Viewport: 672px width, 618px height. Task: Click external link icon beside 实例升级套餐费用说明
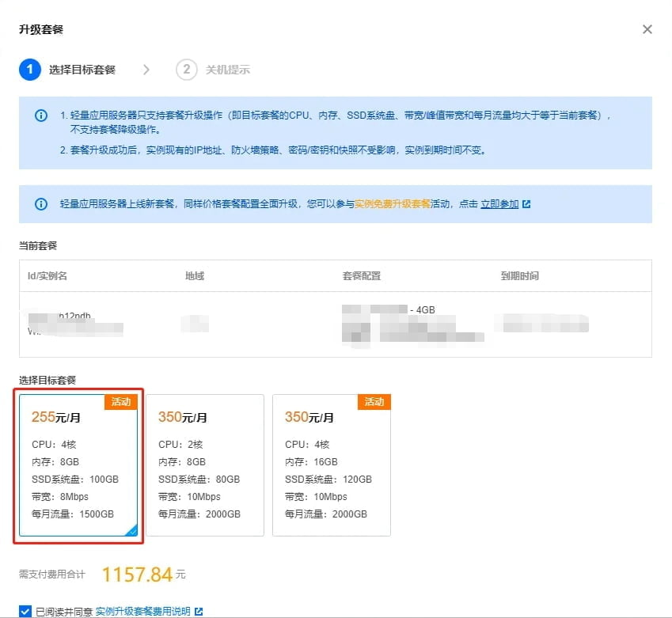pyautogui.click(x=199, y=611)
